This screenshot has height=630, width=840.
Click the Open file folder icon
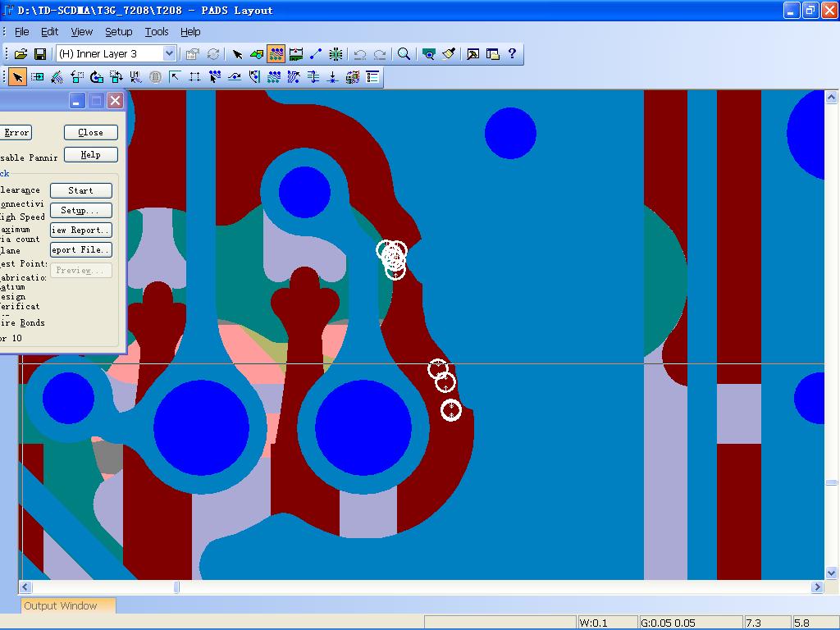[21, 54]
